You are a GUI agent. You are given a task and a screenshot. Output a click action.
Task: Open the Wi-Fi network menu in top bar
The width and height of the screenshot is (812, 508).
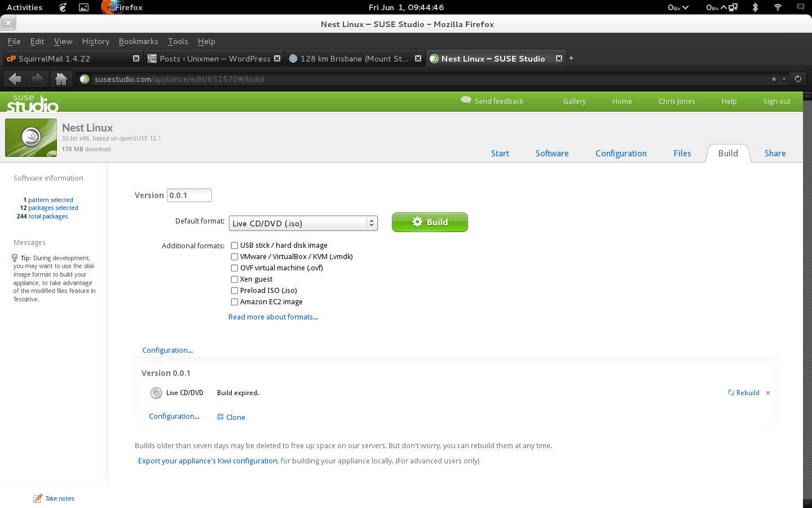tap(778, 7)
